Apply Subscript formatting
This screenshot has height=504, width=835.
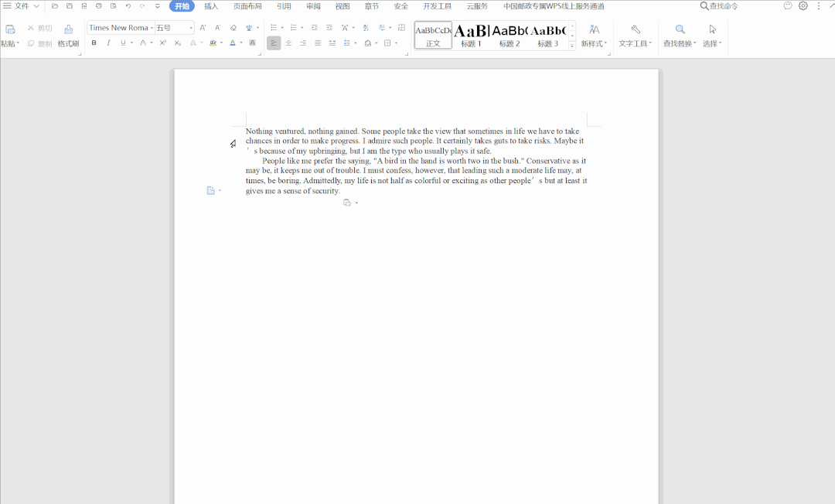[x=177, y=43]
